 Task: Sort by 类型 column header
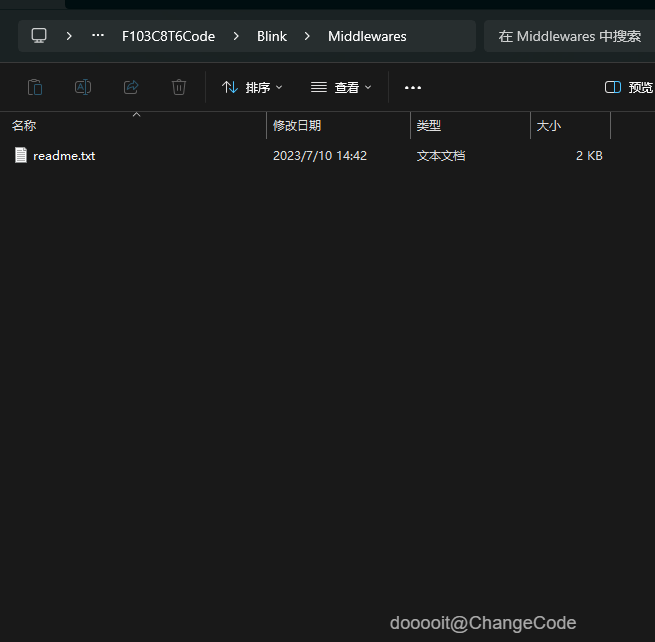click(x=470, y=125)
